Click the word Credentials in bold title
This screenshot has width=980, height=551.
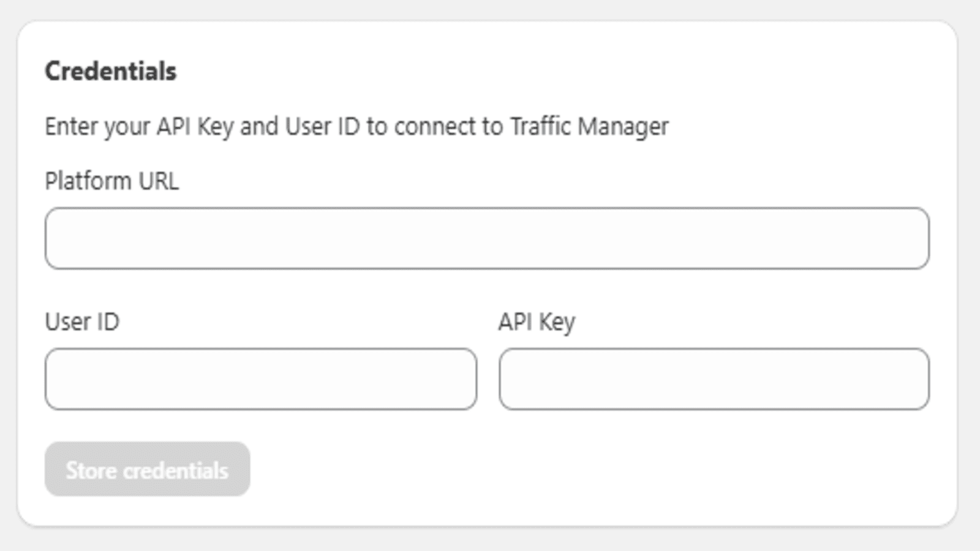tap(111, 71)
